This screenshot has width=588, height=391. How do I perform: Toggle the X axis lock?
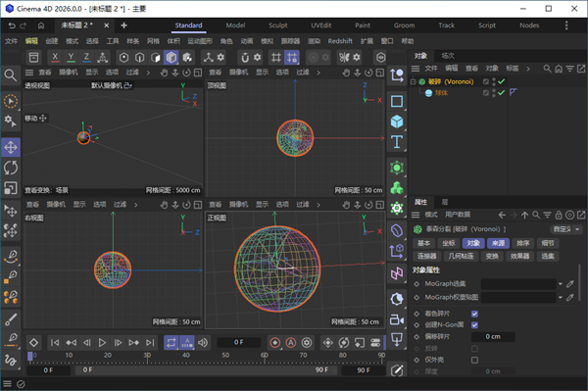click(x=55, y=58)
